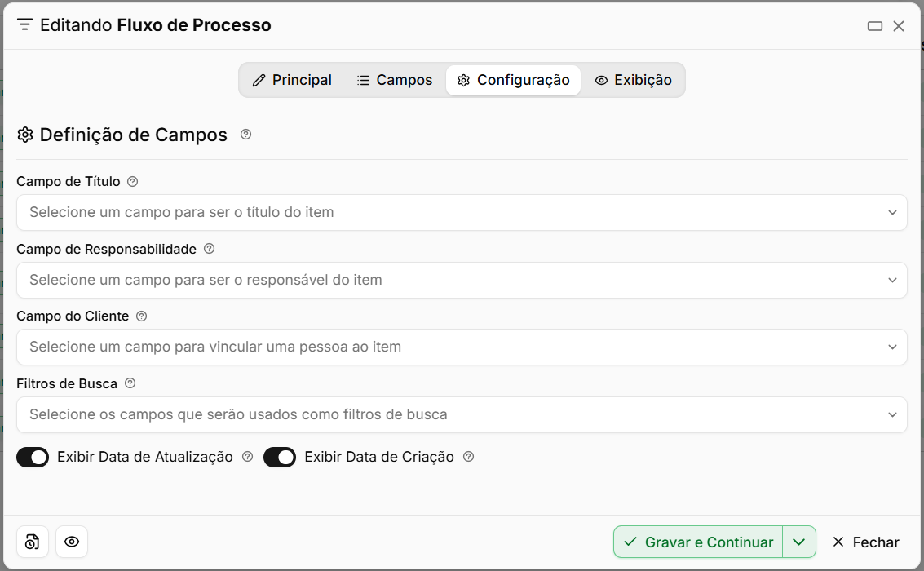Open the Campo de Título dropdown
Viewport: 924px width, 571px height.
tap(462, 212)
